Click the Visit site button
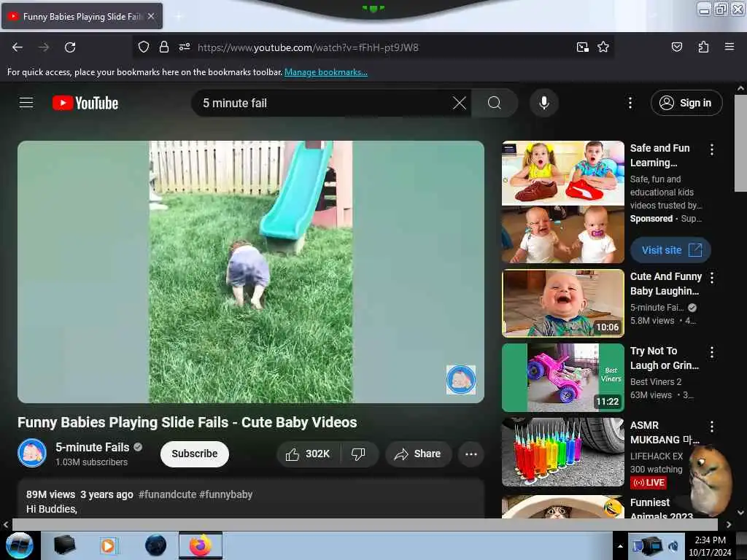Viewport: 747px width, 560px height. 670,250
